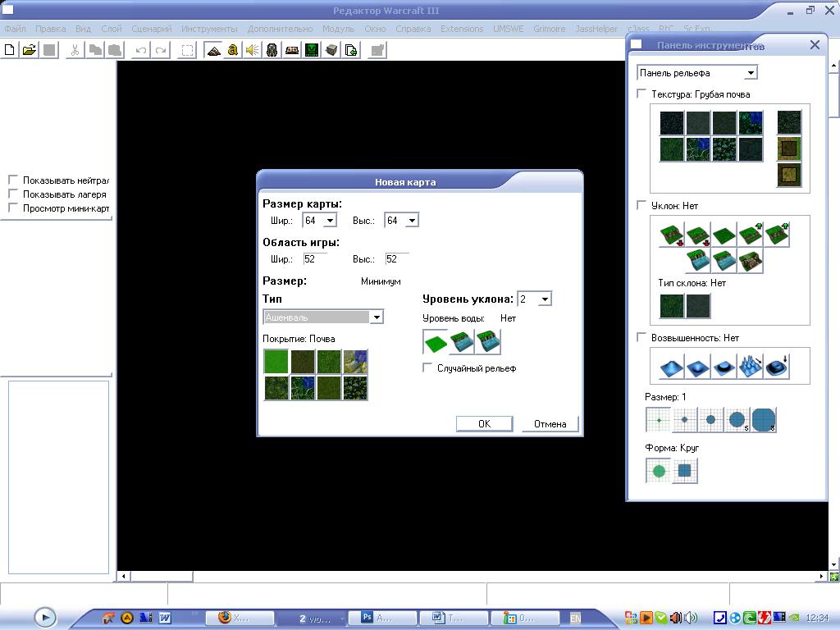The width and height of the screenshot is (840, 630).
Task: Choose the square brush shape
Action: (685, 471)
